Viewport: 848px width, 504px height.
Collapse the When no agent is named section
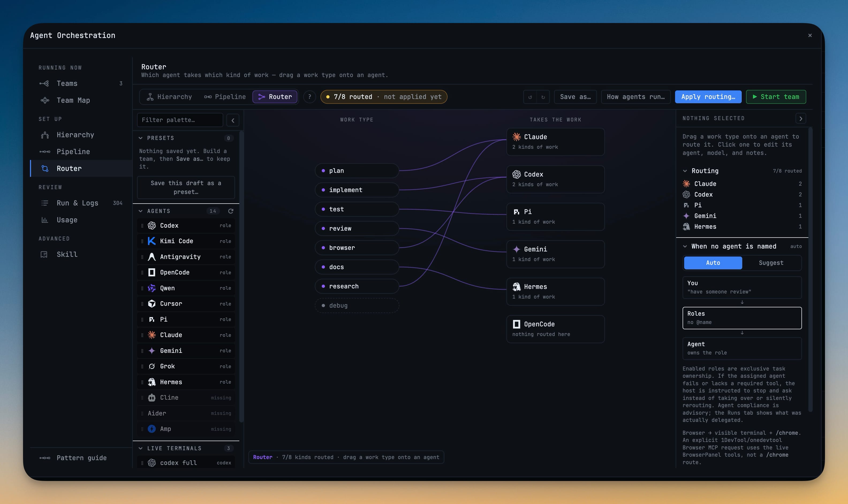click(685, 247)
